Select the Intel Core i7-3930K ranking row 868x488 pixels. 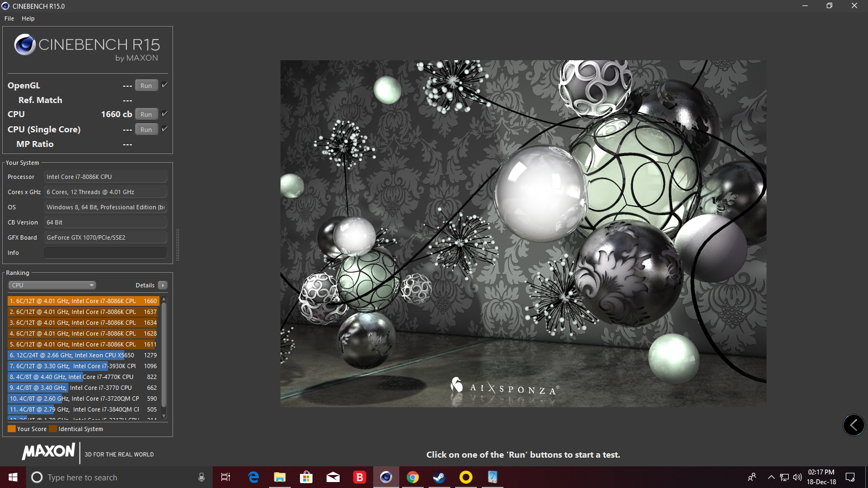(82, 366)
